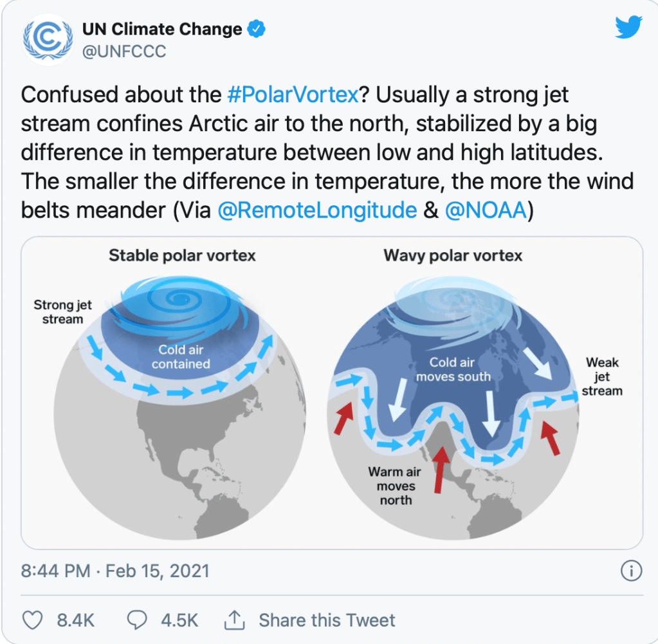Open the @NOAA mention link
Screen dimensions: 658x644
[486, 210]
